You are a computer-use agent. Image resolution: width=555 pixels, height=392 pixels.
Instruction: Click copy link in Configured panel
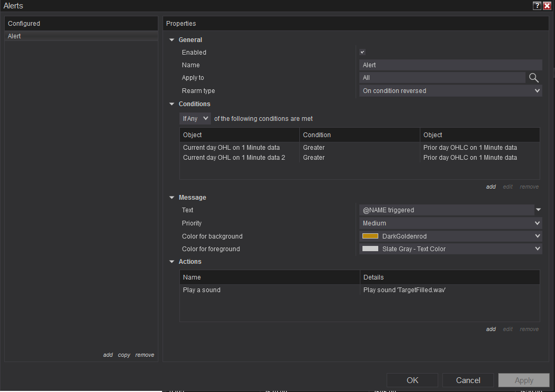click(x=124, y=355)
